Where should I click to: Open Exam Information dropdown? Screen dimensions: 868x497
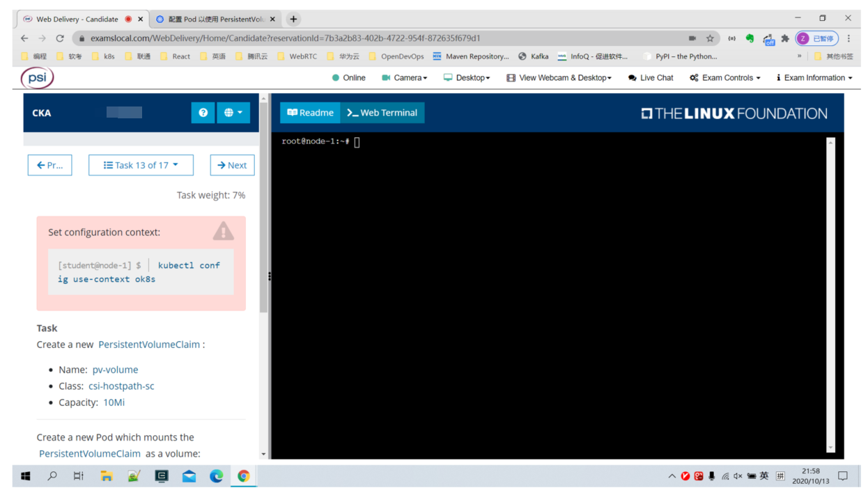(x=814, y=78)
